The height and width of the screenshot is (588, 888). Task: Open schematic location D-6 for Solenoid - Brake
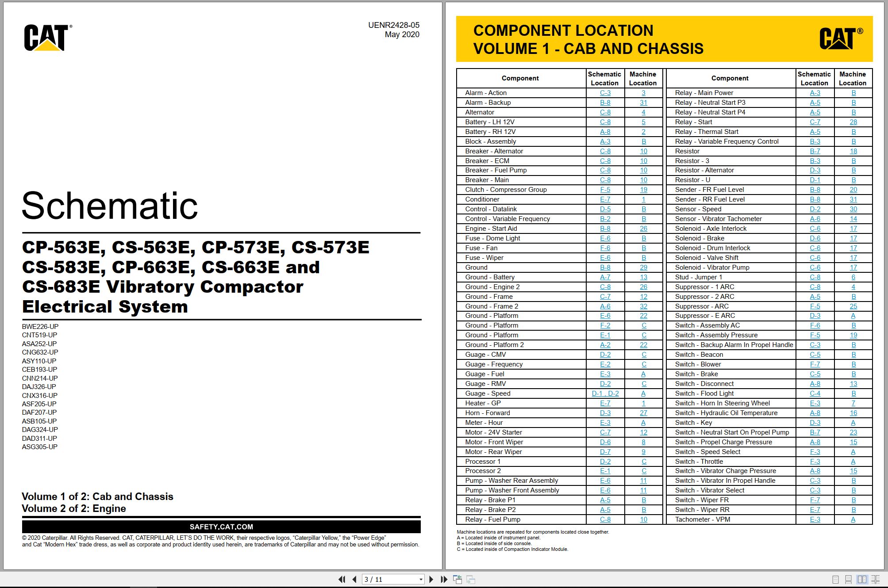pyautogui.click(x=815, y=238)
